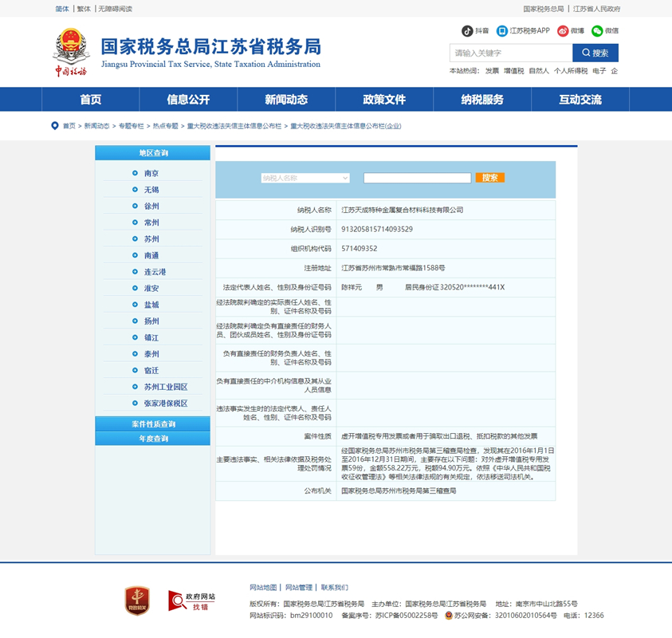Viewport: 672px width, 638px height.
Task: Click the 请输入关键字 search field
Action: point(511,53)
